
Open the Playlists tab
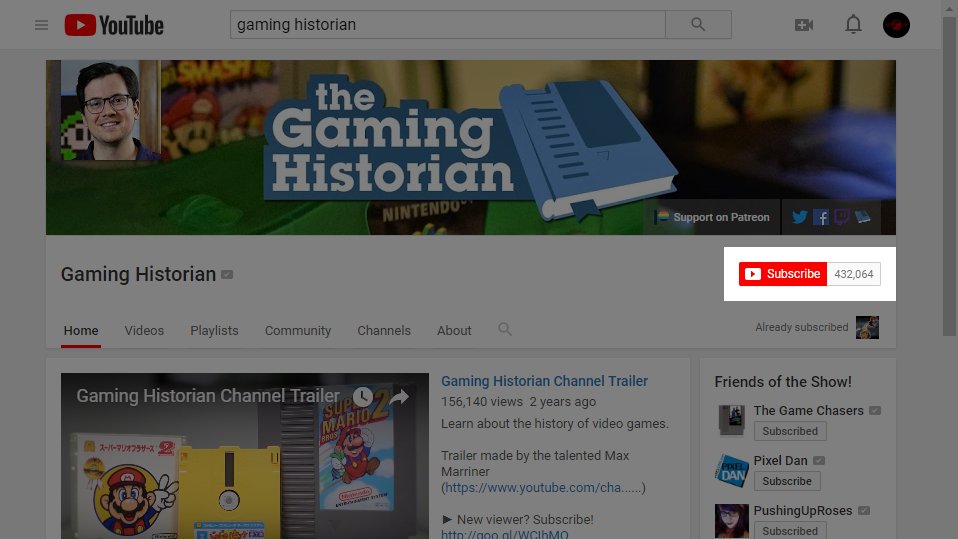pyautogui.click(x=214, y=331)
